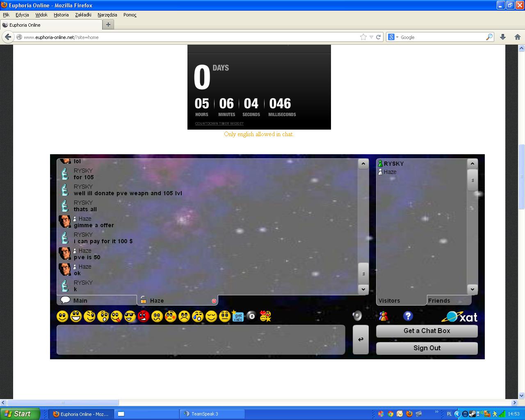The height and width of the screenshot is (420, 525).
Task: Insert the basic smile emoticon
Action: click(x=62, y=316)
